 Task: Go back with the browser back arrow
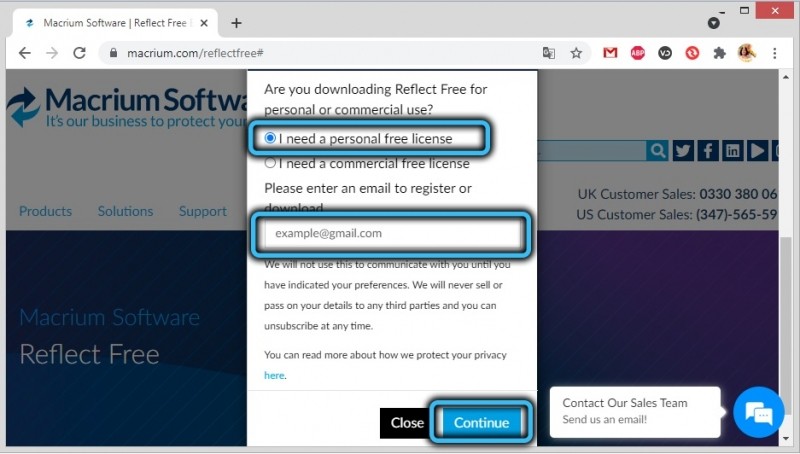coord(25,53)
